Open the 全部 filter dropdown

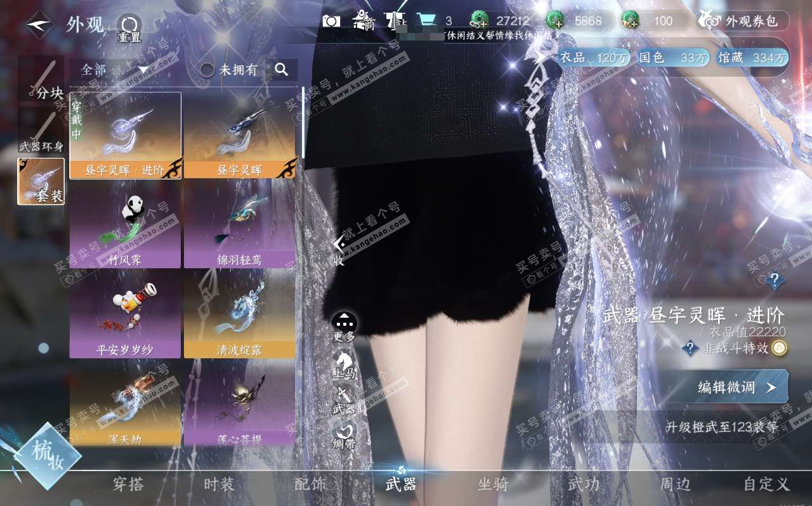[114, 70]
